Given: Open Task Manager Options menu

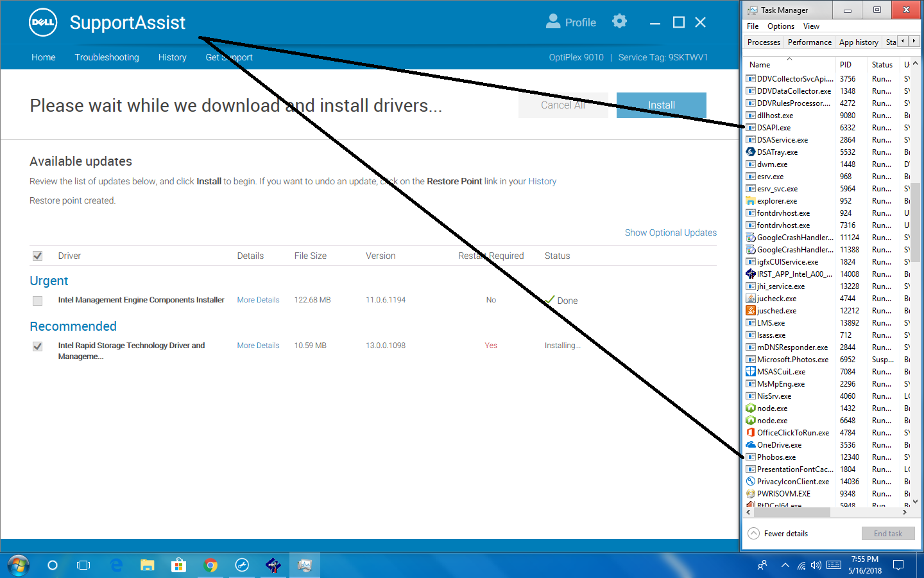Looking at the screenshot, I should click(x=781, y=26).
